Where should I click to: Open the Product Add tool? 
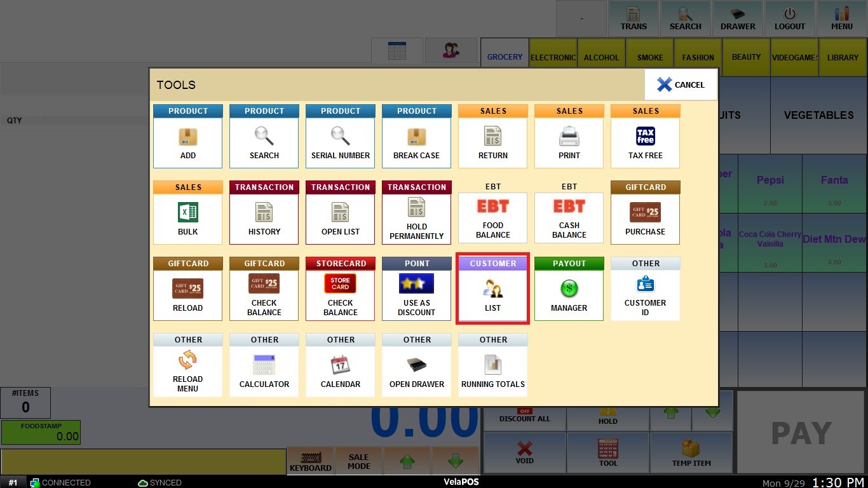click(x=187, y=142)
